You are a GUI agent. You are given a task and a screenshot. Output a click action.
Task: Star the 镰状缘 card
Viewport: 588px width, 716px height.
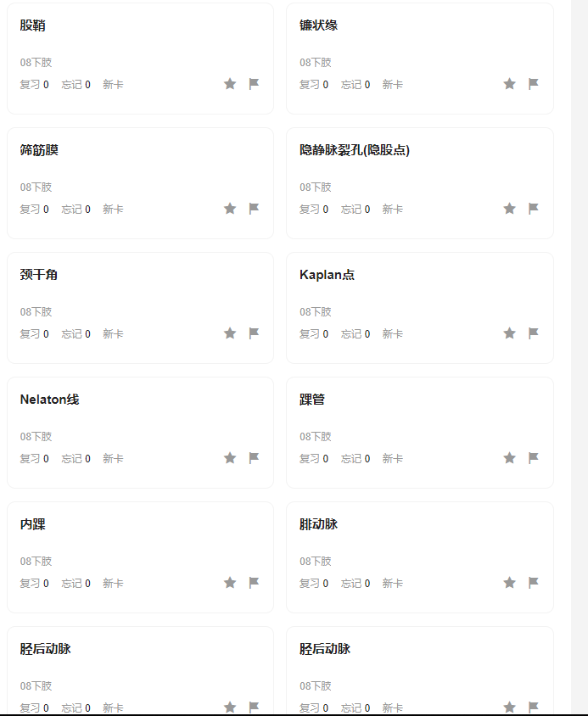(x=509, y=84)
